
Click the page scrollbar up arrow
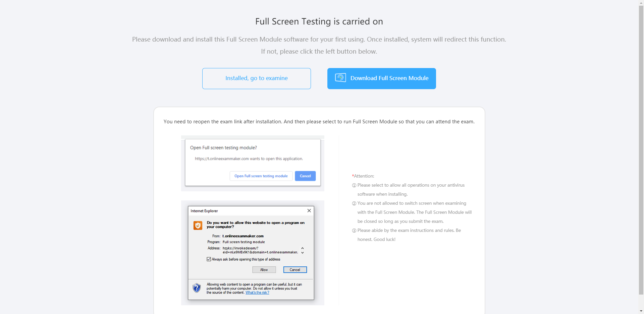click(641, 3)
